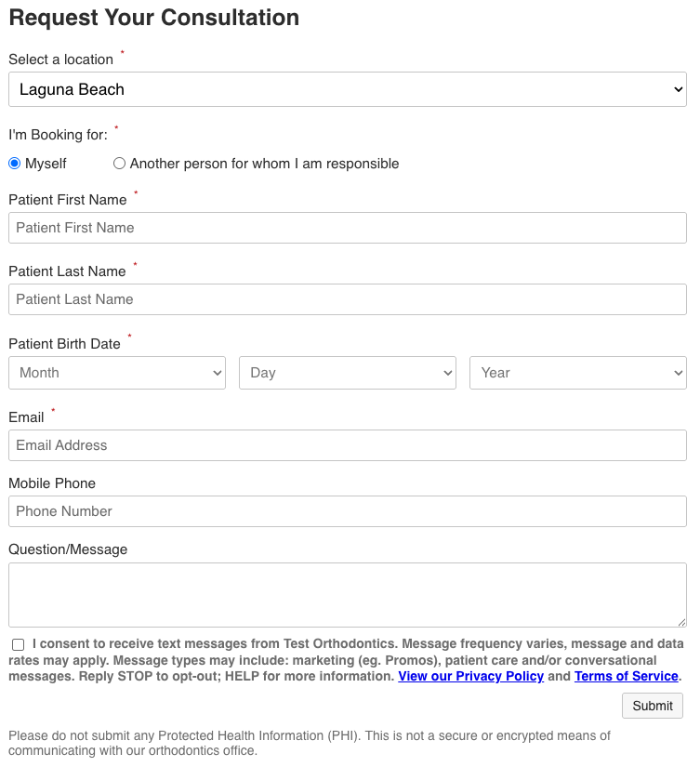Image resolution: width=700 pixels, height=767 pixels.
Task: Click the message box resize grip
Action: tap(681, 622)
